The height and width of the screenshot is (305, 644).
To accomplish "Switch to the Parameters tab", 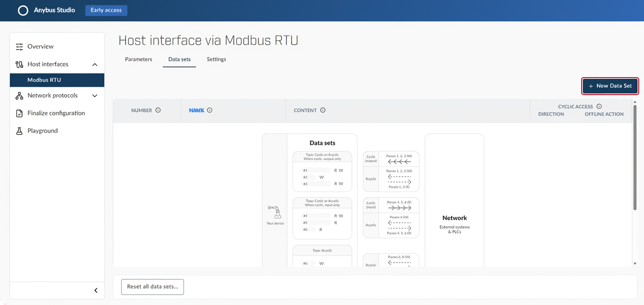I will pyautogui.click(x=138, y=59).
